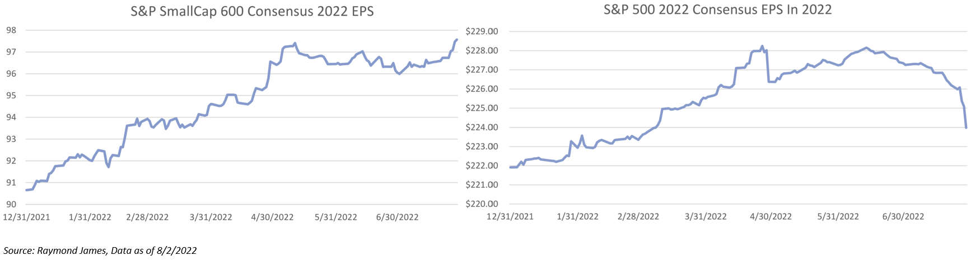The height and width of the screenshot is (260, 980).
Task: Click 12/31/2021 date on the SmallCap 600 chart
Action: (26, 217)
